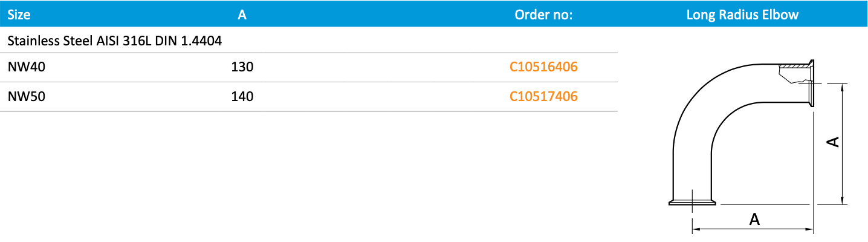Select the vertical A dimension label
This screenshot has width=868, height=242.
832,142
